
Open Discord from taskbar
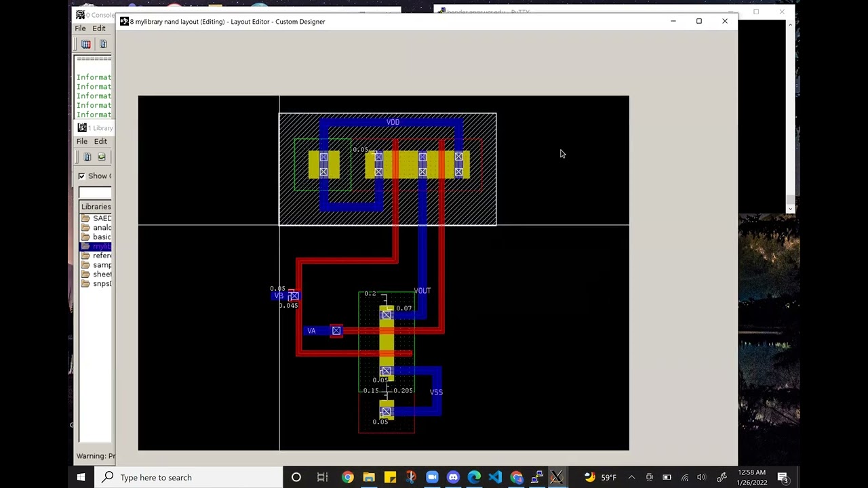click(453, 477)
